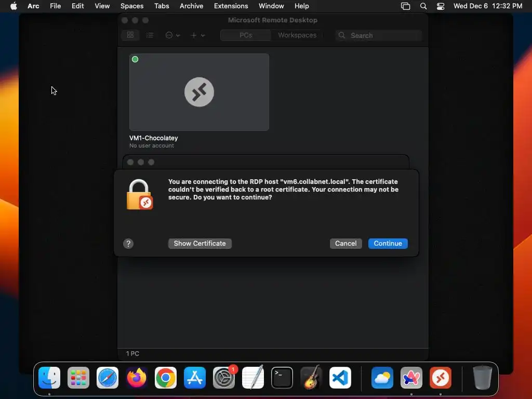
Task: Open the Help menu
Action: point(302,6)
